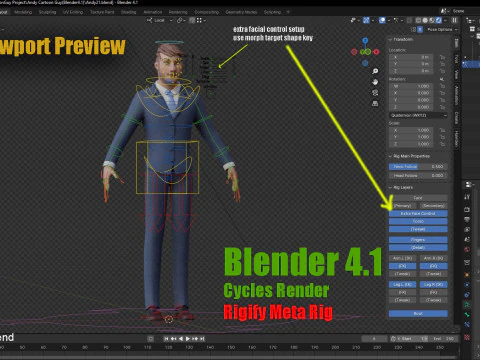
Task: Open the Render properties tab icon
Action: coord(467,209)
